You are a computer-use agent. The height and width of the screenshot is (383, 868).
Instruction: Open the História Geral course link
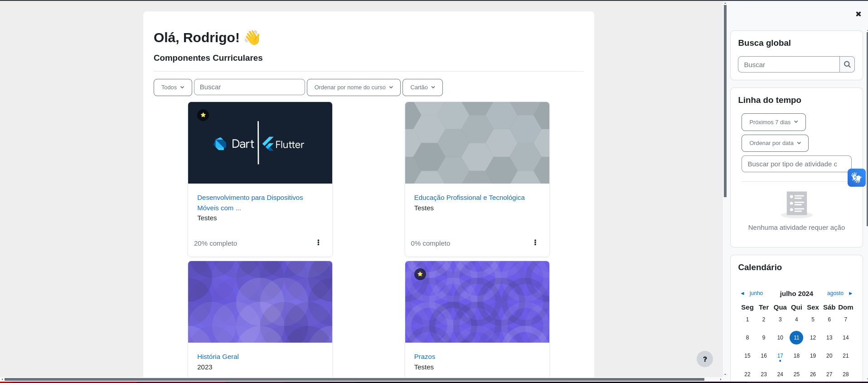click(x=218, y=357)
